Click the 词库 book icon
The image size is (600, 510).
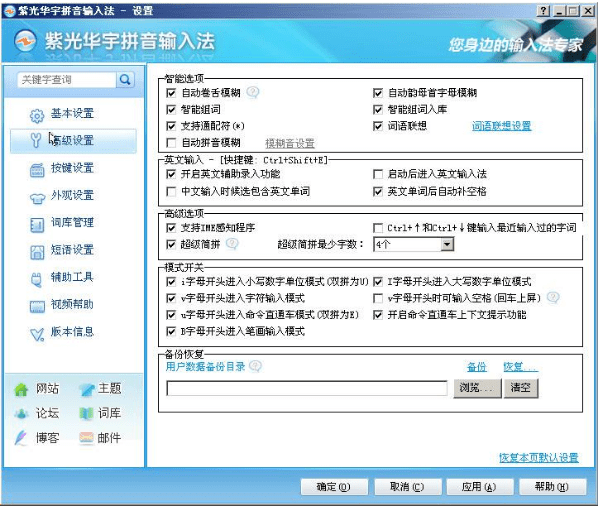click(x=86, y=414)
